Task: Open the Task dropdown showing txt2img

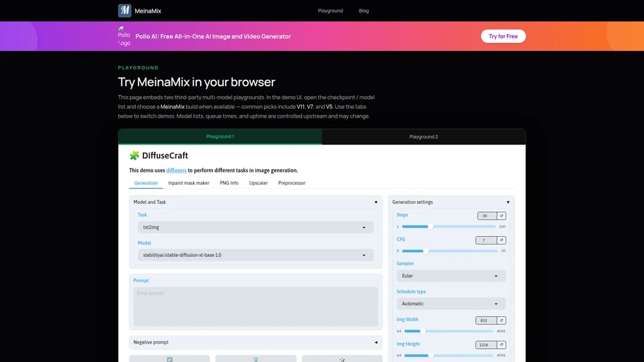Action: (255, 228)
